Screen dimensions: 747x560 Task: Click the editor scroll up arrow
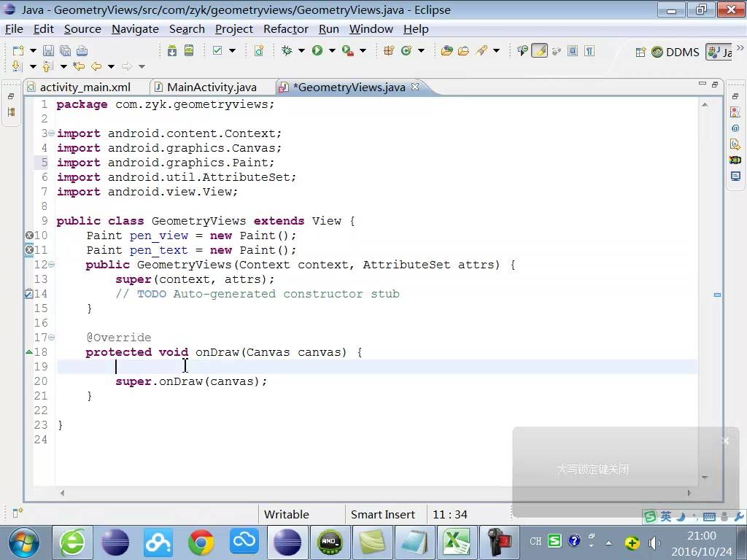pyautogui.click(x=705, y=105)
